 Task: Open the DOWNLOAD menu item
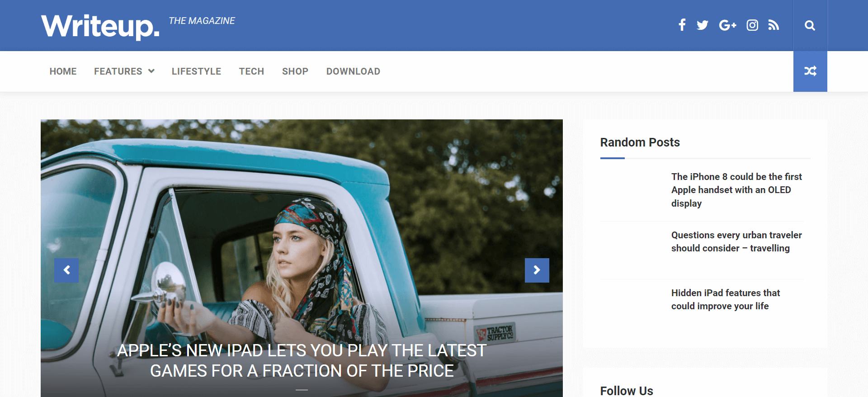point(353,71)
